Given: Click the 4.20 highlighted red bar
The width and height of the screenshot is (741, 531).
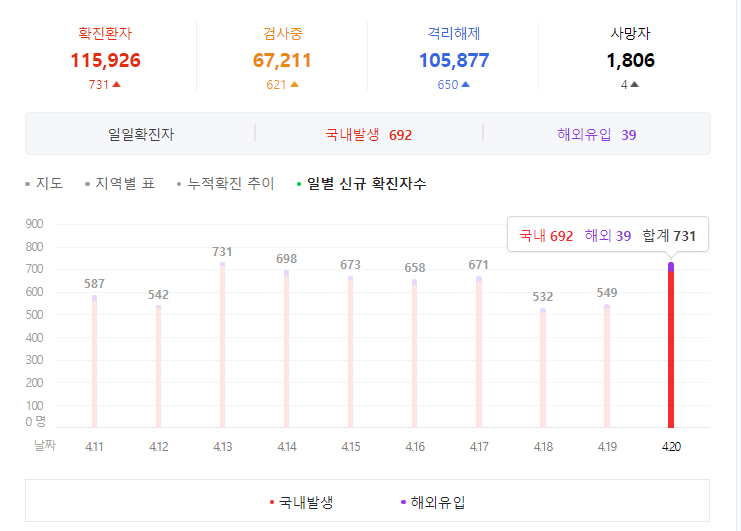Looking at the screenshot, I should pos(671,345).
